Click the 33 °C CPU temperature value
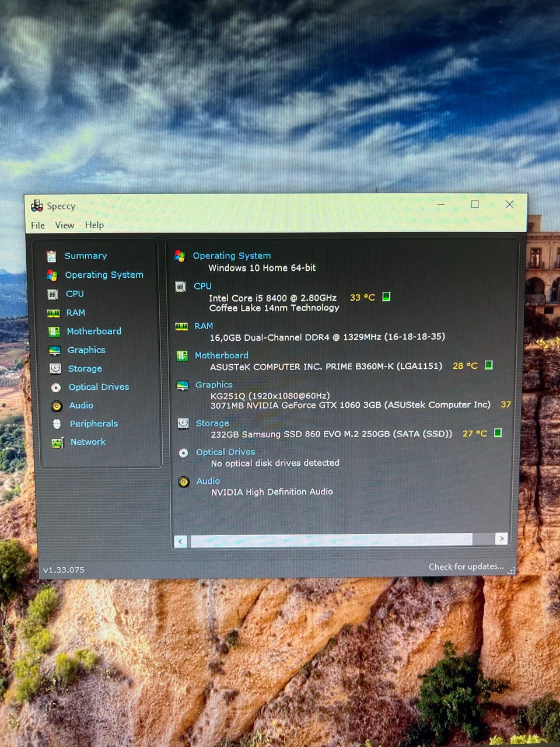Image resolution: width=560 pixels, height=747 pixels. point(362,297)
